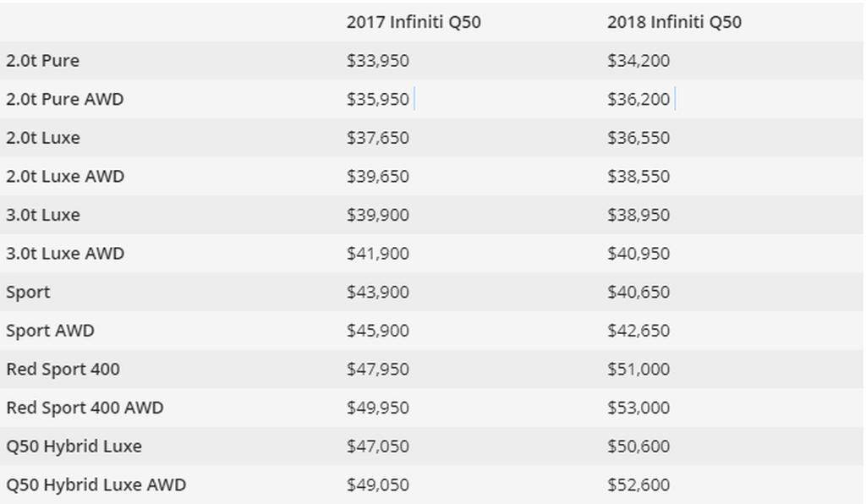
Task: Select the $38,550 price value
Action: 638,176
